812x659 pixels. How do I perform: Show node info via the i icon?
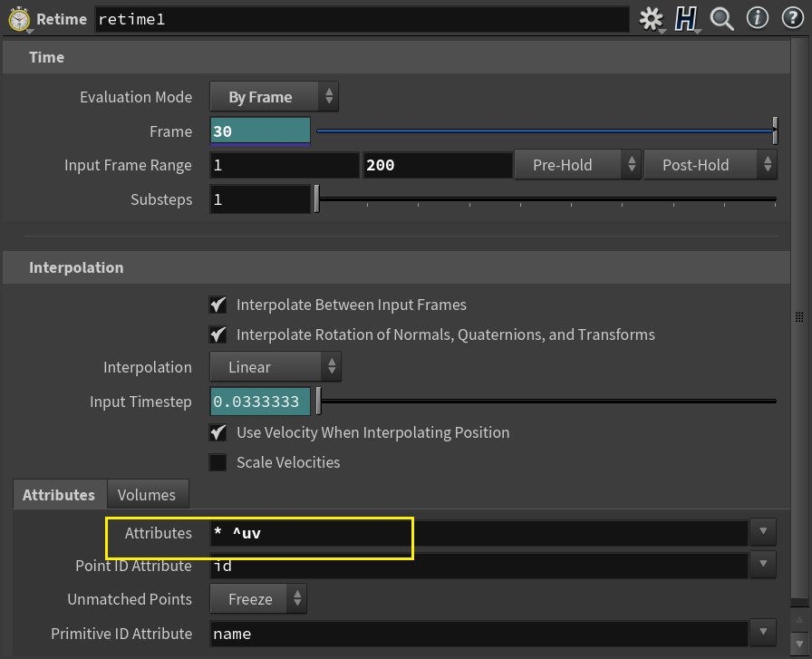[757, 18]
